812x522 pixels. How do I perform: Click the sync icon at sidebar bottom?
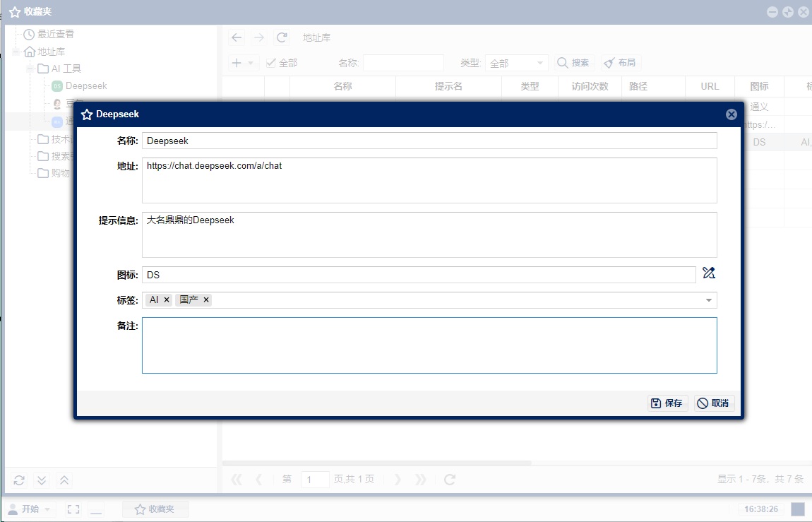coord(19,480)
